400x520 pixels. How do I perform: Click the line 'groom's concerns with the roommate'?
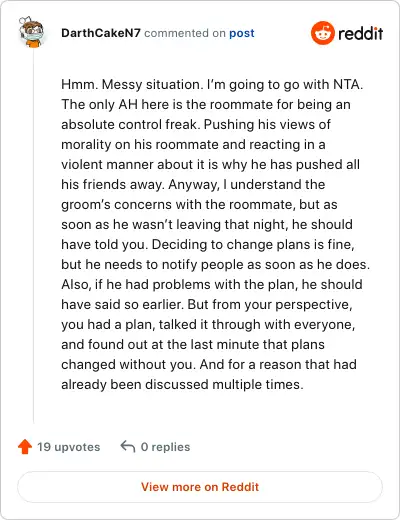pos(199,204)
